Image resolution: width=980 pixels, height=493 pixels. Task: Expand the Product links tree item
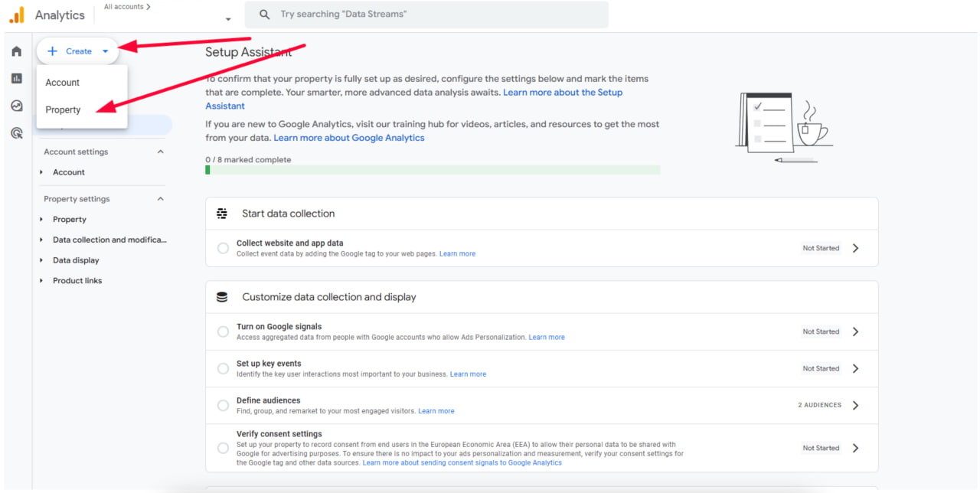click(x=41, y=281)
